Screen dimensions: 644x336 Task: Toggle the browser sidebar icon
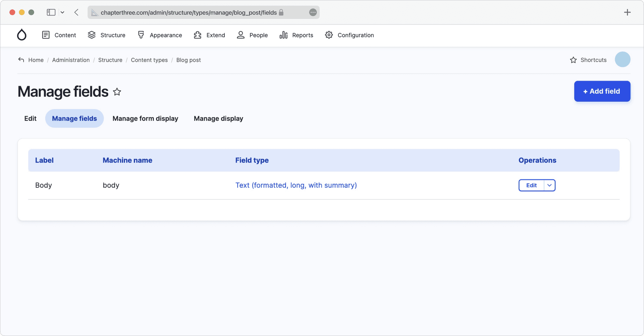(x=51, y=12)
